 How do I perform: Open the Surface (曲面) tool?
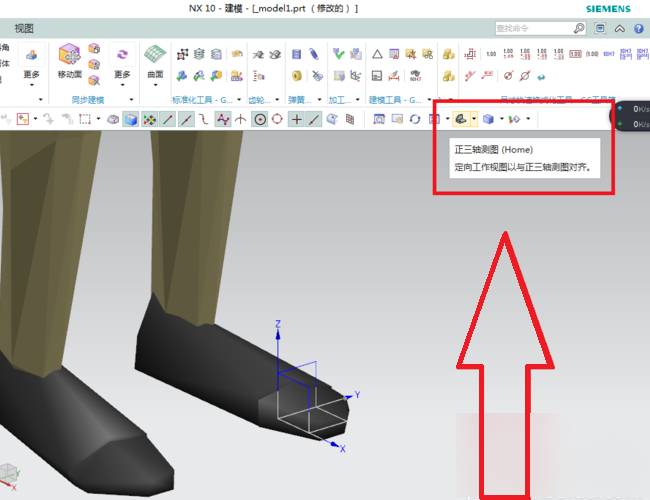click(x=155, y=61)
